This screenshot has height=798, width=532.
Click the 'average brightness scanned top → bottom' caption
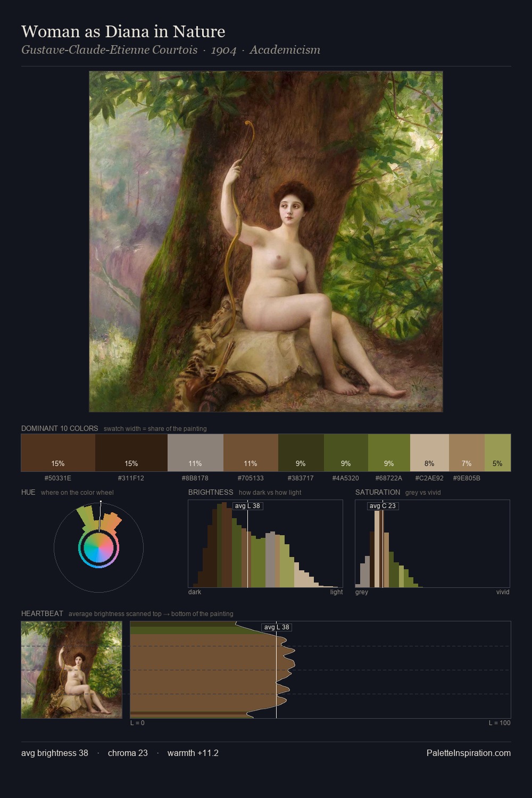[x=151, y=614]
